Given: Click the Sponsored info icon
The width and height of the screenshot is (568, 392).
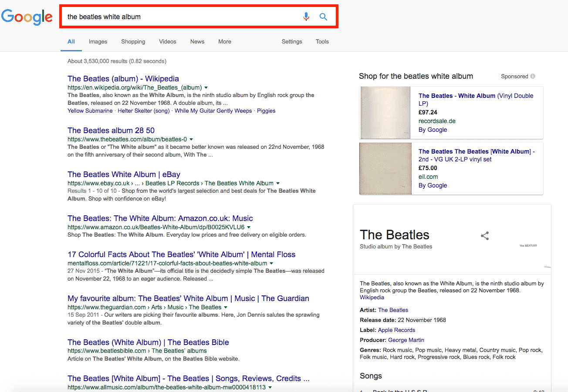Looking at the screenshot, I should (533, 76).
